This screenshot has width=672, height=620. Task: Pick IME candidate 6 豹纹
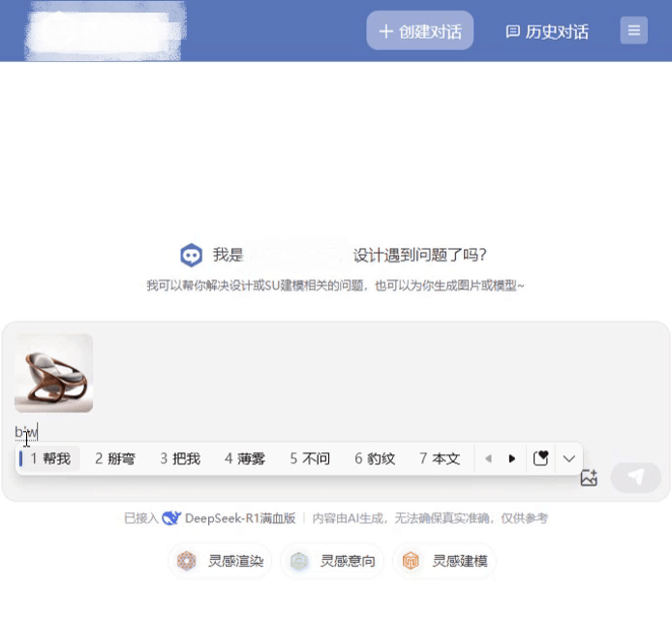[374, 458]
